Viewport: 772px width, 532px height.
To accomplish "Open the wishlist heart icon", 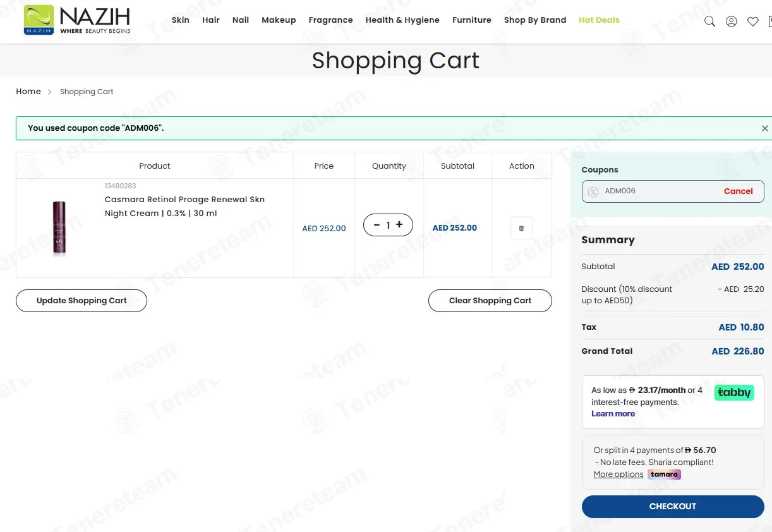I will tap(753, 21).
